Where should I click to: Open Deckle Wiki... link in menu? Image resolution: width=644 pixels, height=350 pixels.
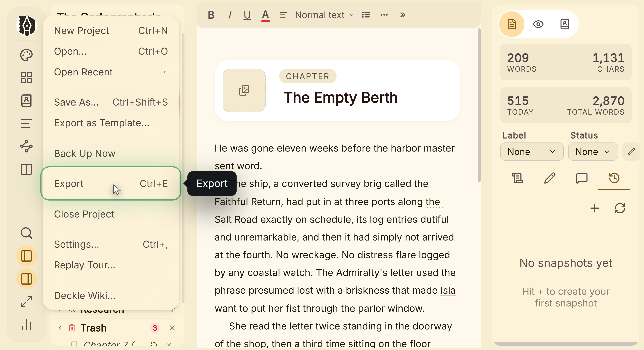point(111,296)
